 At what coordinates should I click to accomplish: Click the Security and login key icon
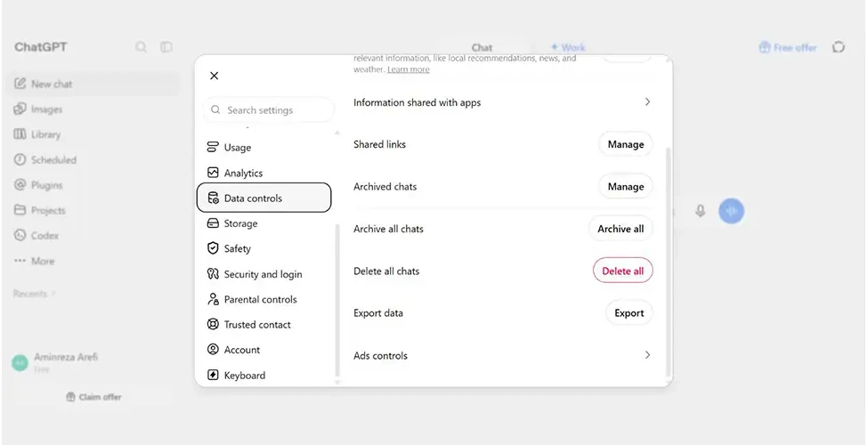point(213,274)
